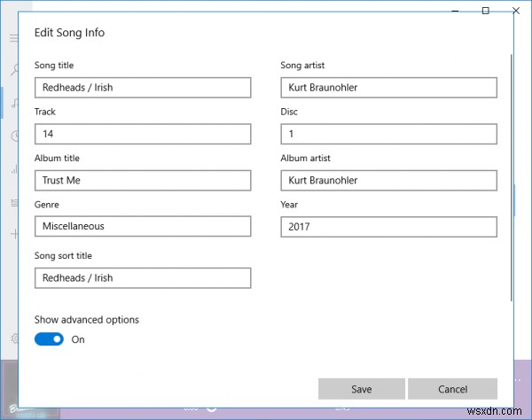Focus the Track number field
This screenshot has width=532, height=420.
point(143,134)
